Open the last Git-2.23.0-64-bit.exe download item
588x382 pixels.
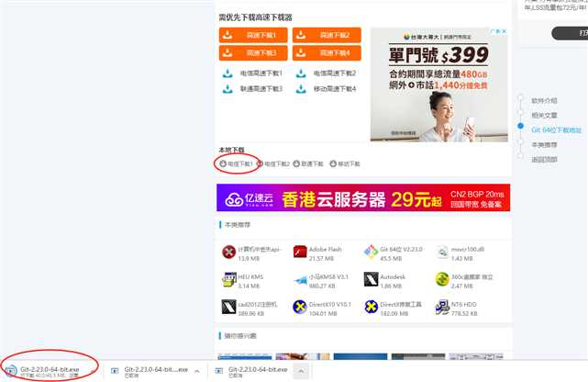pos(258,370)
